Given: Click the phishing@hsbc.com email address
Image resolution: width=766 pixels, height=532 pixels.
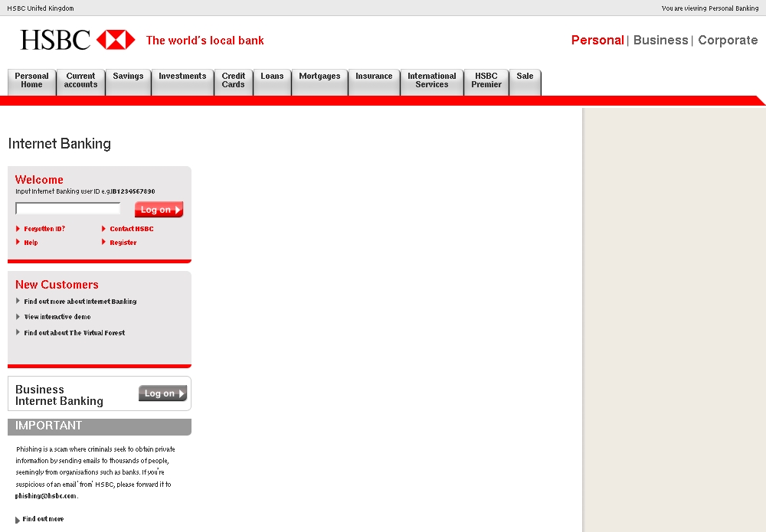Looking at the screenshot, I should [46, 496].
